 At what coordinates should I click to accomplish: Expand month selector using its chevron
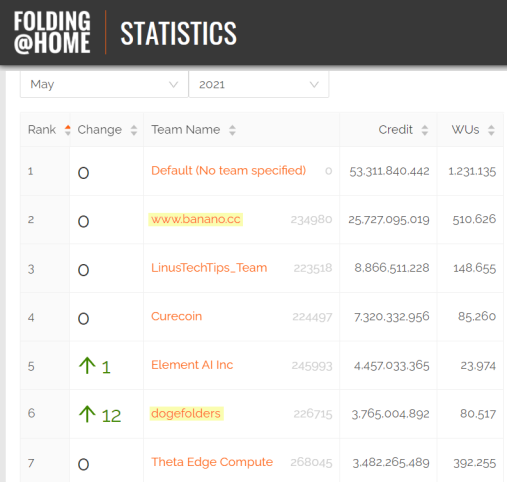coord(173,85)
